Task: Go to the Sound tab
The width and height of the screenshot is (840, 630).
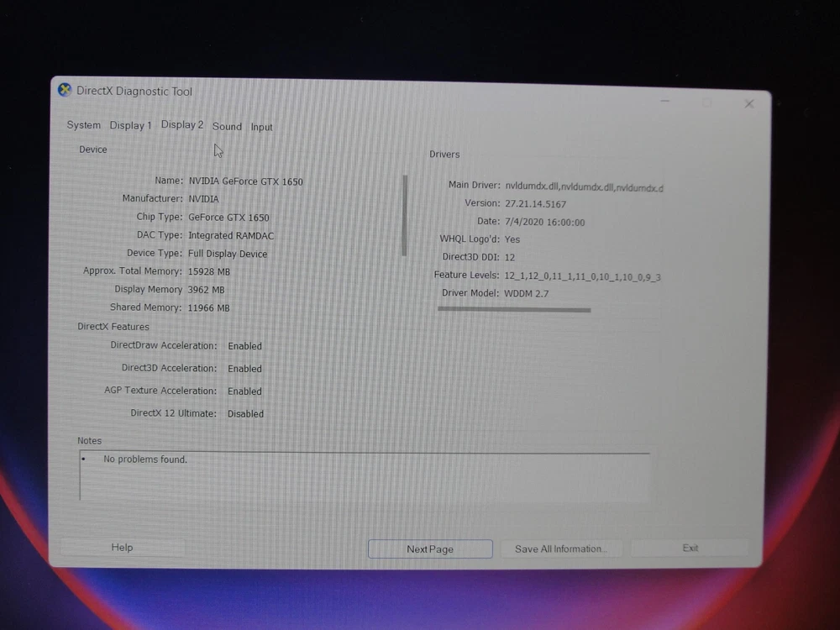Action: pyautogui.click(x=227, y=127)
